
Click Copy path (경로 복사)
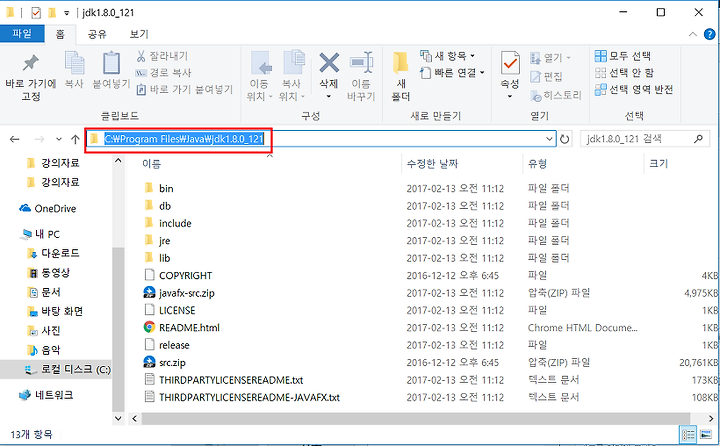tap(163, 73)
